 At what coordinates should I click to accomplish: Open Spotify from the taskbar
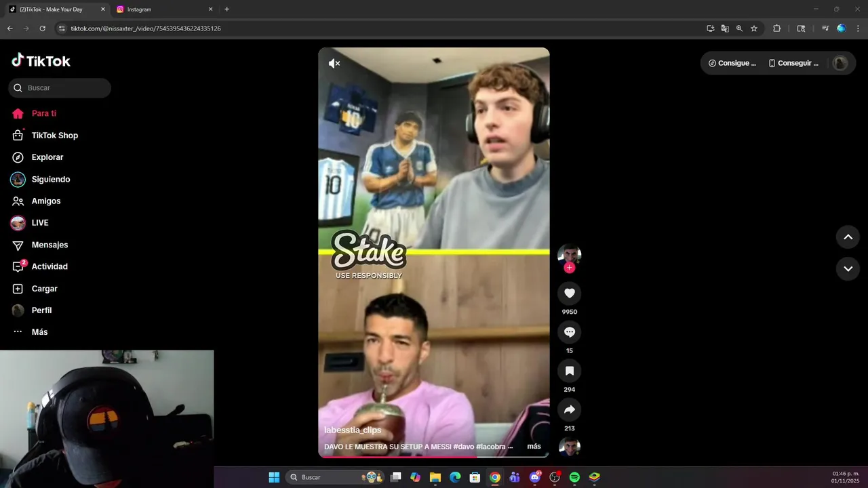[574, 477]
